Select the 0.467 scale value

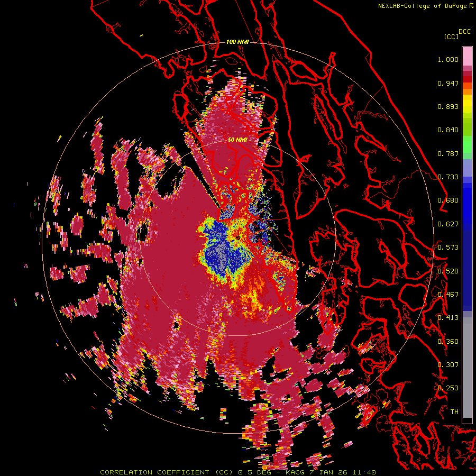448,295
